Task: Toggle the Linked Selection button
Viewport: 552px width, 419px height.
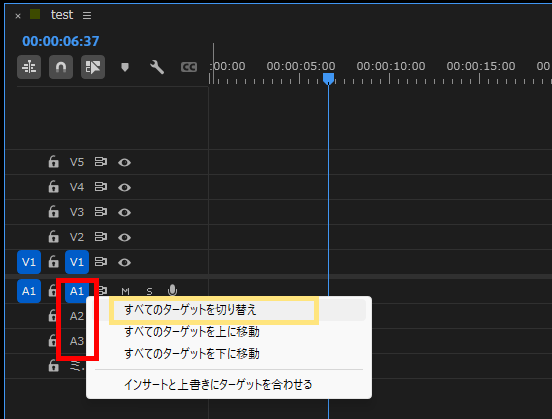Action: 93,67
